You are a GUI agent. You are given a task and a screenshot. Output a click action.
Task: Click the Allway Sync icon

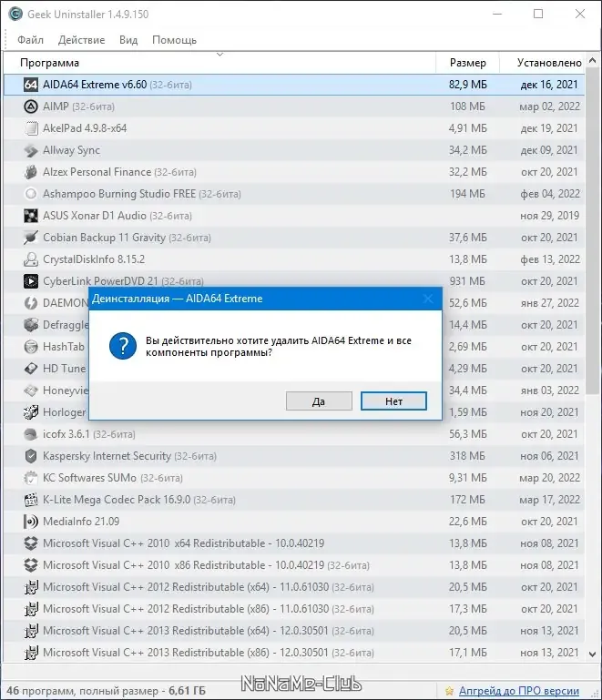click(x=31, y=150)
